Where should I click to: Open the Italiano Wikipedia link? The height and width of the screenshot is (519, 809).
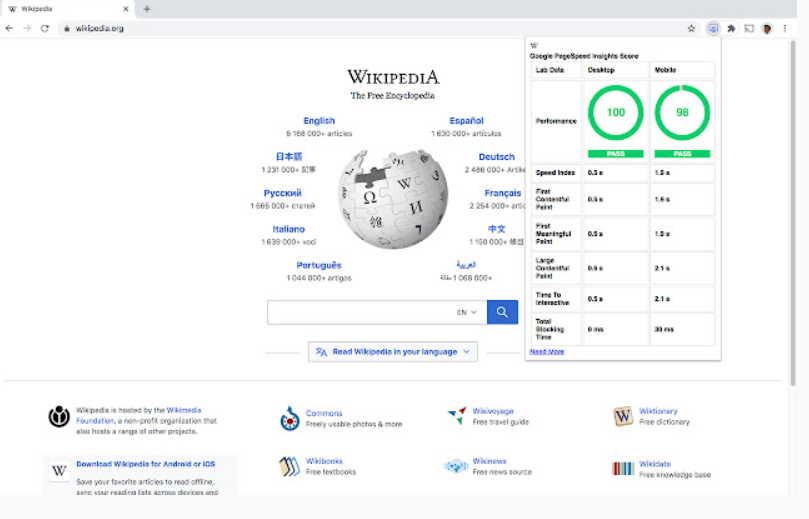288,229
